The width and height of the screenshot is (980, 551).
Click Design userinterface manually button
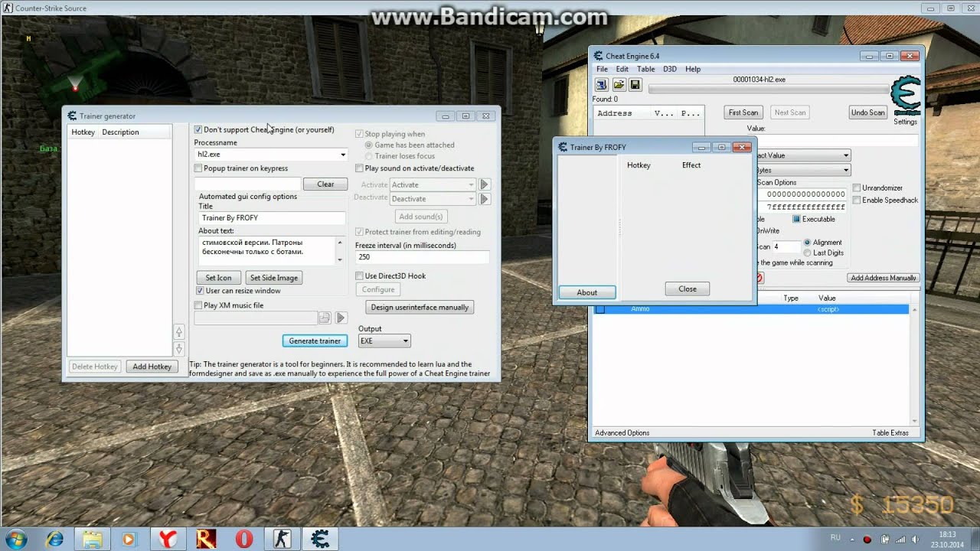[420, 308]
